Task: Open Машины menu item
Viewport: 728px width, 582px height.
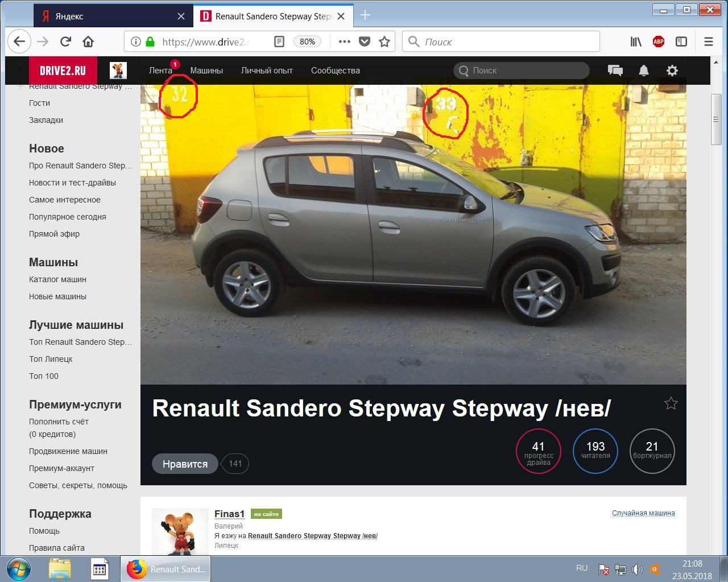Action: (206, 71)
